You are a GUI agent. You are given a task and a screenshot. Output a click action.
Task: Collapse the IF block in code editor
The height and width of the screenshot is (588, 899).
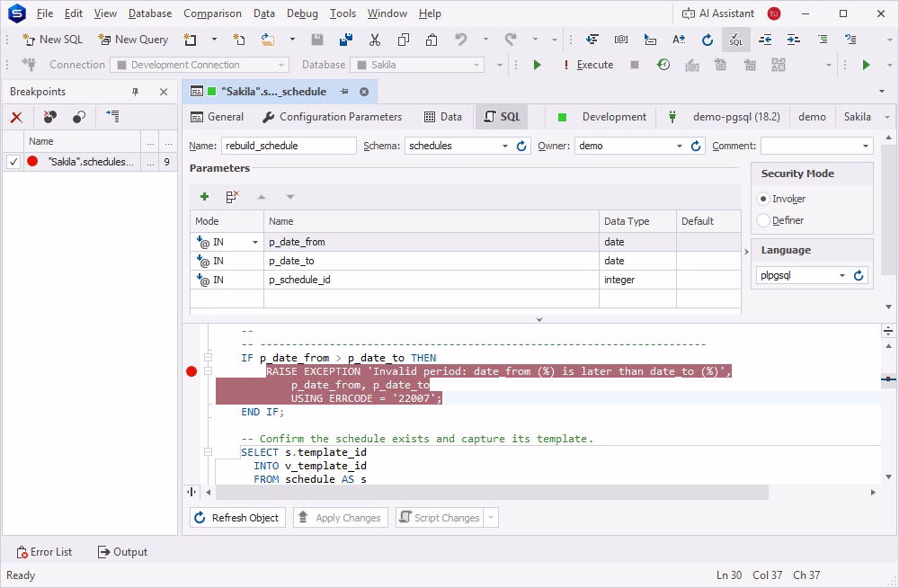tap(209, 358)
